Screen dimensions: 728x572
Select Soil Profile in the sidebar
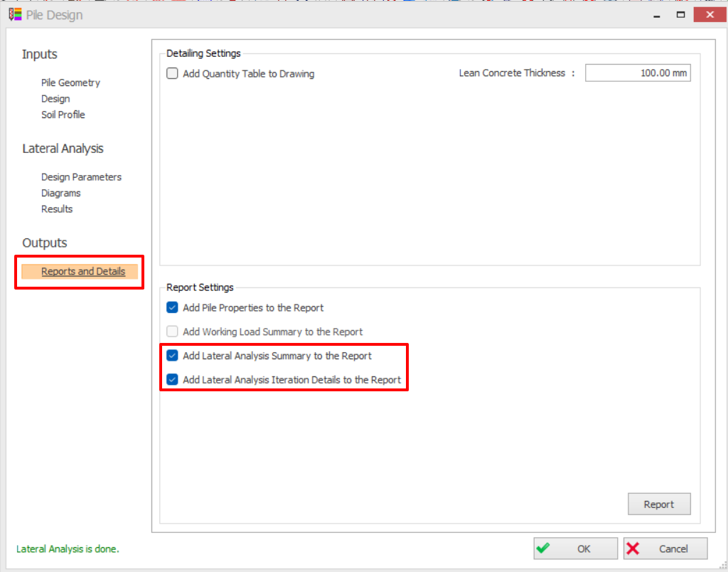(63, 115)
